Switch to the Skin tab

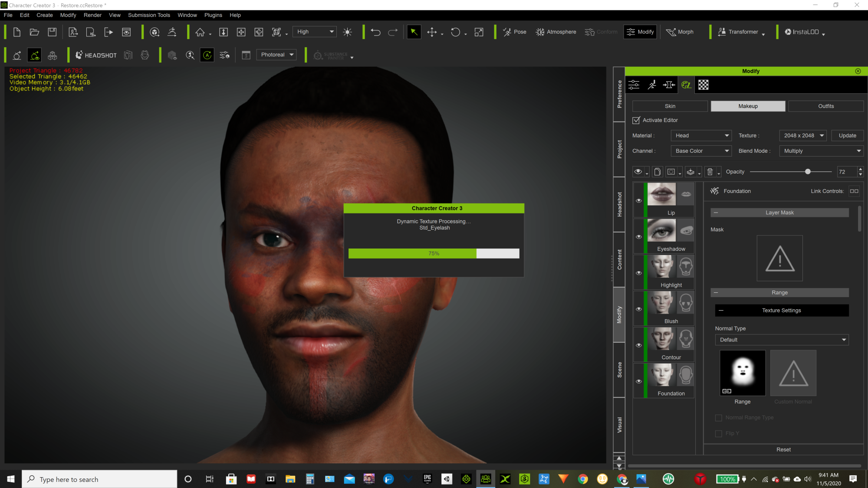[670, 106]
